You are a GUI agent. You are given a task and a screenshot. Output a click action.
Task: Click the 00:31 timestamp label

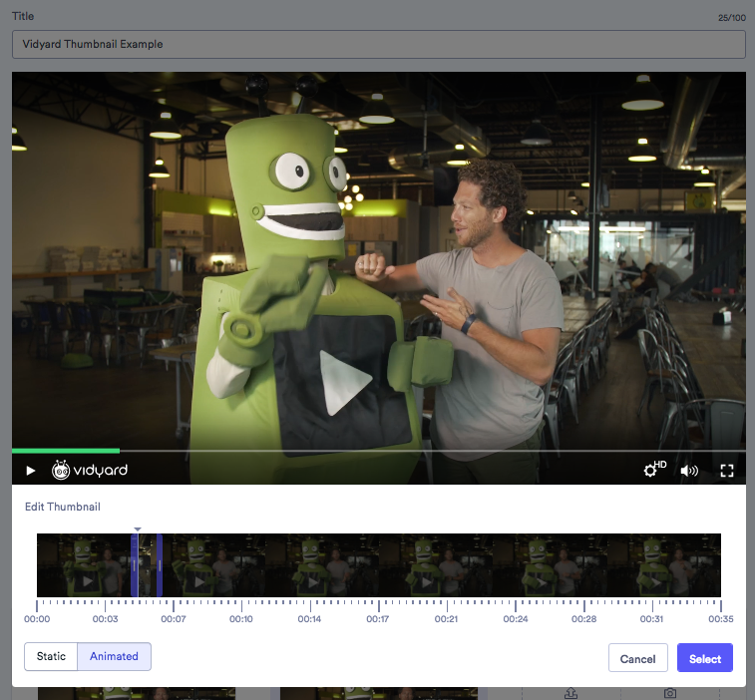click(652, 618)
